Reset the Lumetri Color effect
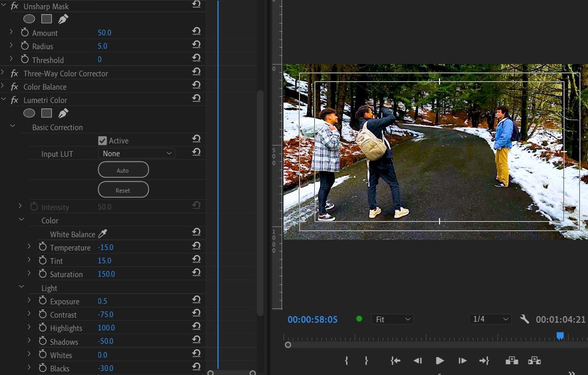This screenshot has height=375, width=588. pos(196,98)
